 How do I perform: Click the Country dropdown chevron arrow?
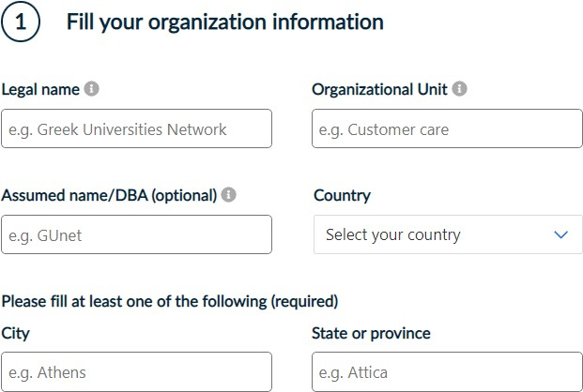(x=561, y=234)
